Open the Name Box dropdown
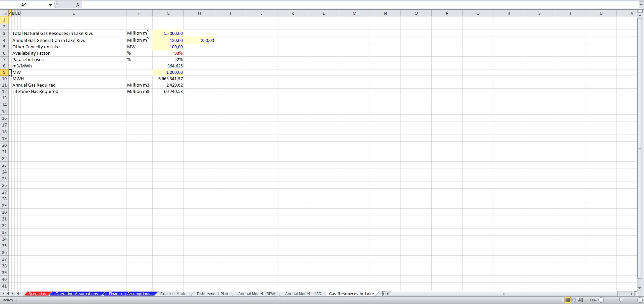The image size is (644, 304). pyautogui.click(x=50, y=5)
